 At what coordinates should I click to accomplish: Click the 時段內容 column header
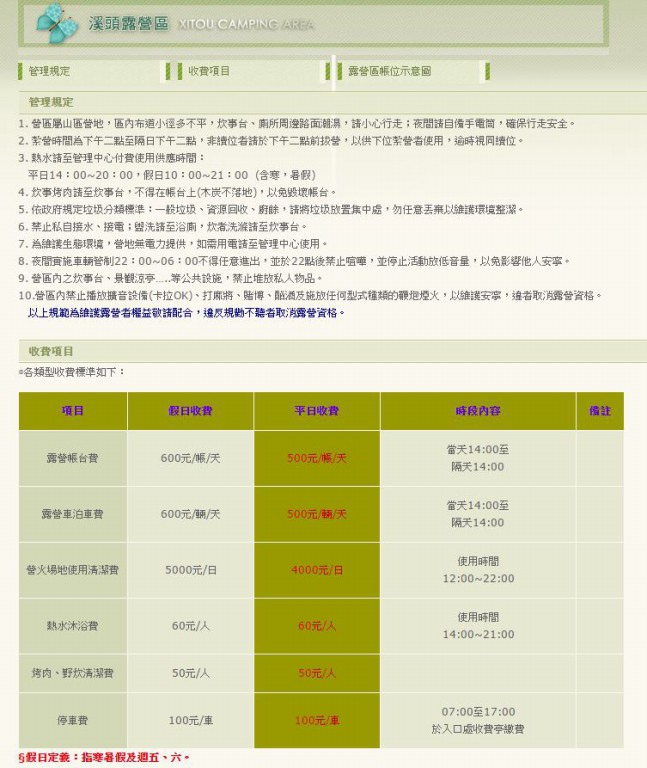click(x=478, y=410)
